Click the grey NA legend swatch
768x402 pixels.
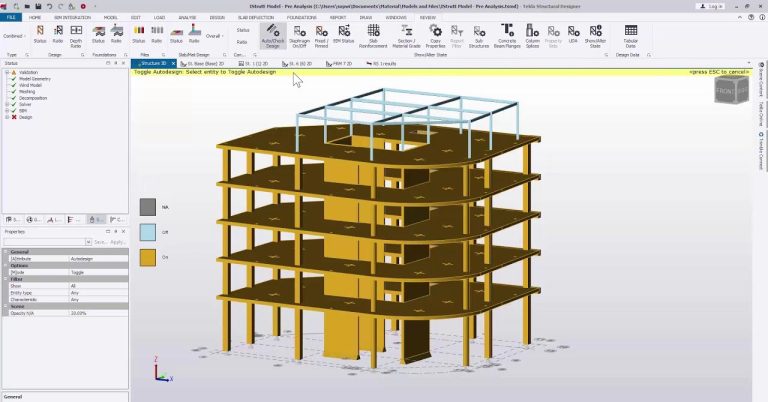[x=148, y=207]
